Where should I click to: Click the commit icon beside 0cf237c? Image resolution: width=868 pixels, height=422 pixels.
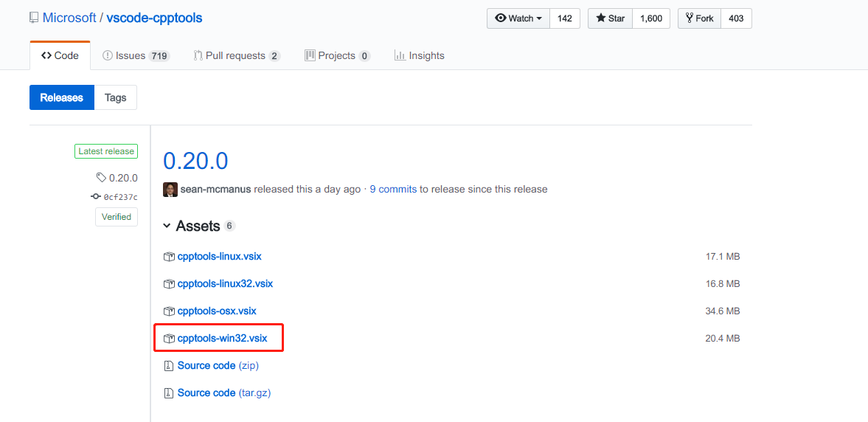pyautogui.click(x=96, y=197)
